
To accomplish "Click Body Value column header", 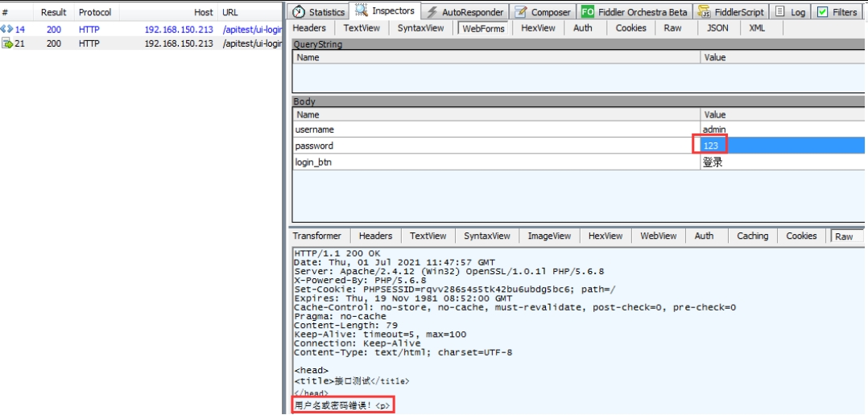I will pos(783,114).
